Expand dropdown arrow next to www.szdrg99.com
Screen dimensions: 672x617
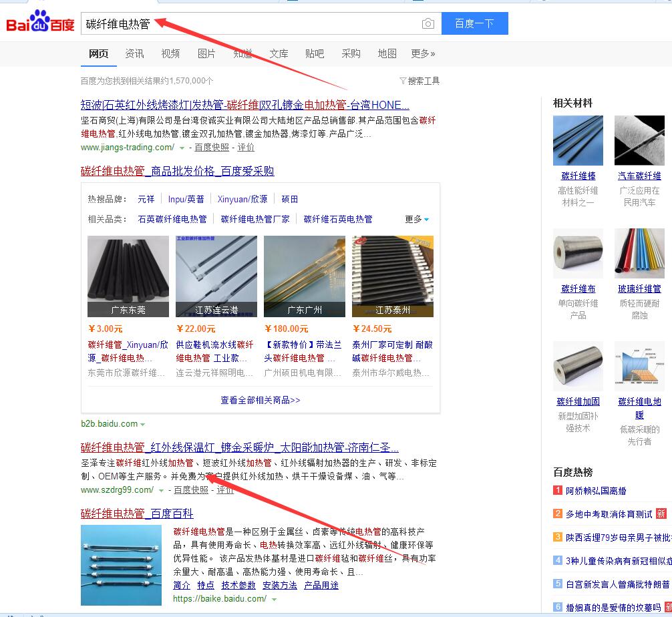(x=161, y=490)
